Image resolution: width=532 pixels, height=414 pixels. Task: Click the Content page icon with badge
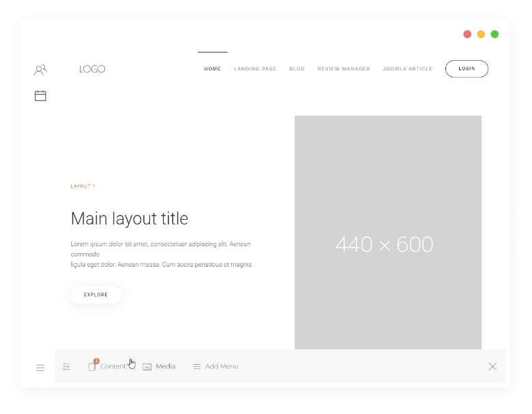[x=93, y=365]
